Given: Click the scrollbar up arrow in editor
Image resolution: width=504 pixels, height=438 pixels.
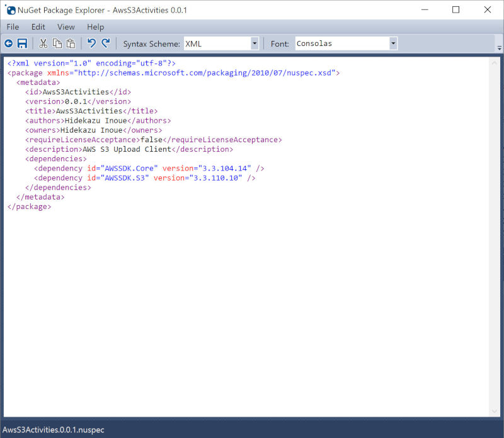Looking at the screenshot, I should pyautogui.click(x=495, y=63).
